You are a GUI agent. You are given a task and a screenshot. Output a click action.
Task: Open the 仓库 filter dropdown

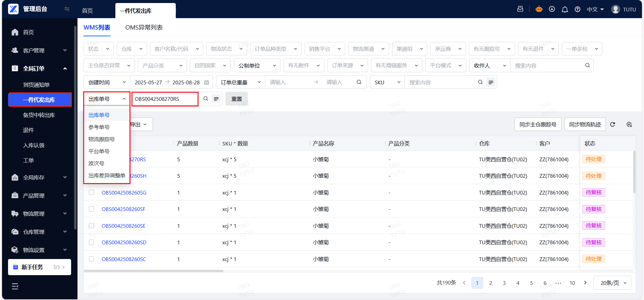tap(132, 49)
